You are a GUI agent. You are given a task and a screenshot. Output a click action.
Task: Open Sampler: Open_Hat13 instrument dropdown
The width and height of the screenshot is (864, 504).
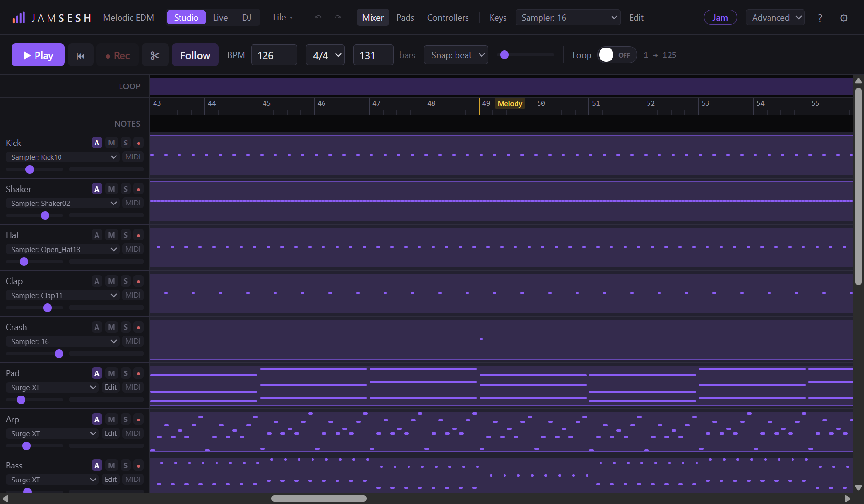63,250
